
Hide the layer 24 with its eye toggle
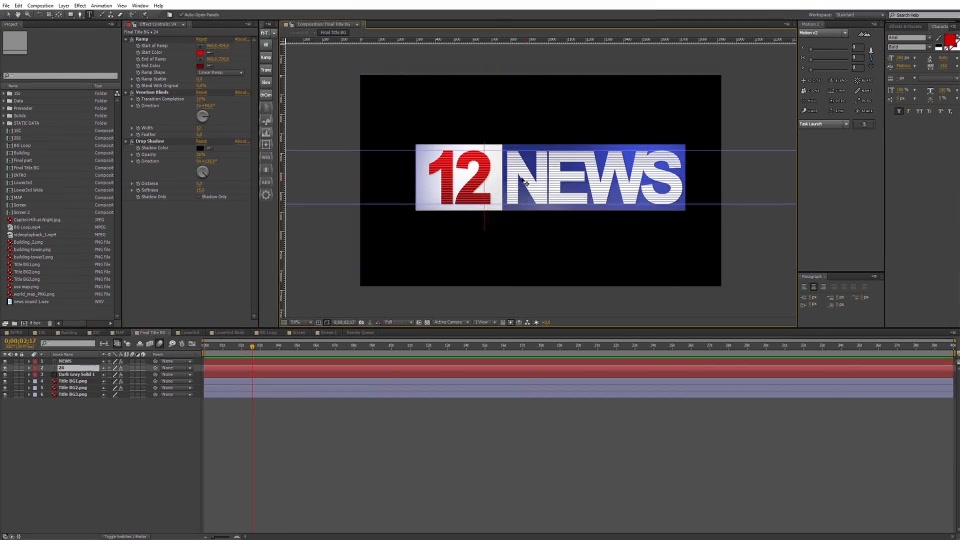coord(5,367)
